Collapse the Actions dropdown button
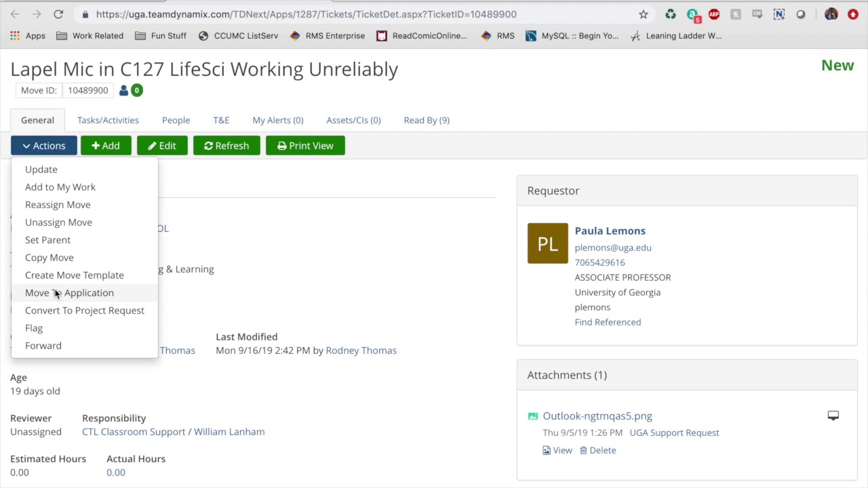The width and height of the screenshot is (868, 488). click(44, 146)
